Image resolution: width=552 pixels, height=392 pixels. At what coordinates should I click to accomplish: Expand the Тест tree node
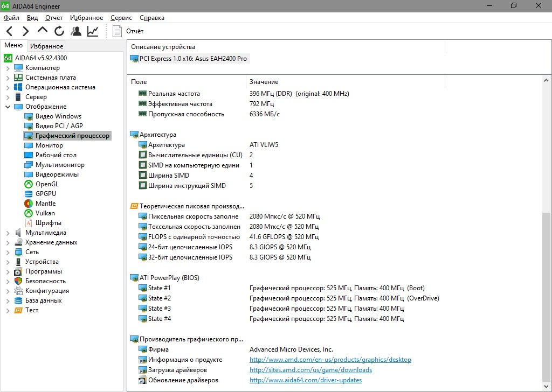[x=8, y=311]
